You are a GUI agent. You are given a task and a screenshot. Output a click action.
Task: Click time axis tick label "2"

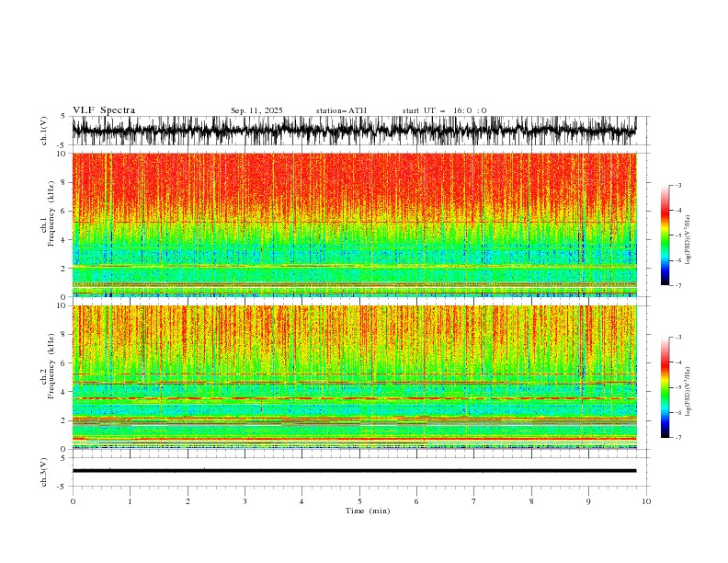tap(188, 501)
